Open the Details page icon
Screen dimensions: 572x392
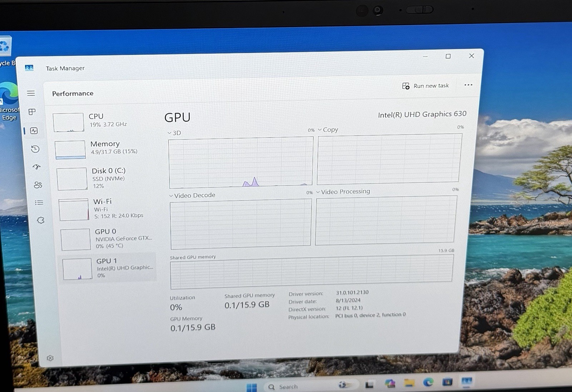pos(39,203)
